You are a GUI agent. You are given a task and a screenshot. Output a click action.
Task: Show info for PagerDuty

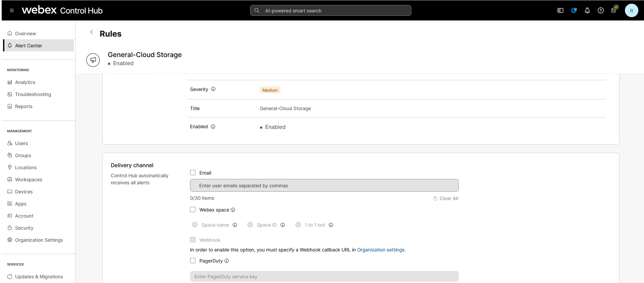point(227,261)
